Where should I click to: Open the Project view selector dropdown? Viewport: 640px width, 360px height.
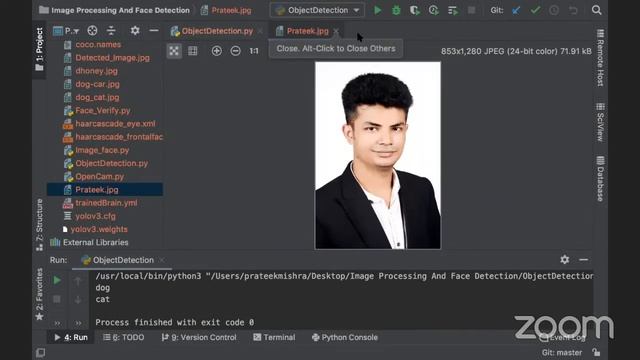pyautogui.click(x=67, y=31)
